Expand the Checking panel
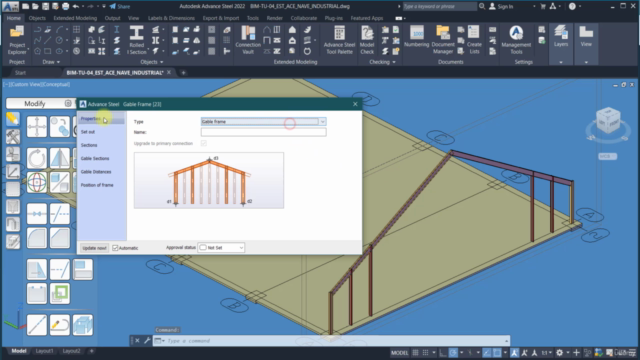The width and height of the screenshot is (640, 360). click(x=382, y=62)
